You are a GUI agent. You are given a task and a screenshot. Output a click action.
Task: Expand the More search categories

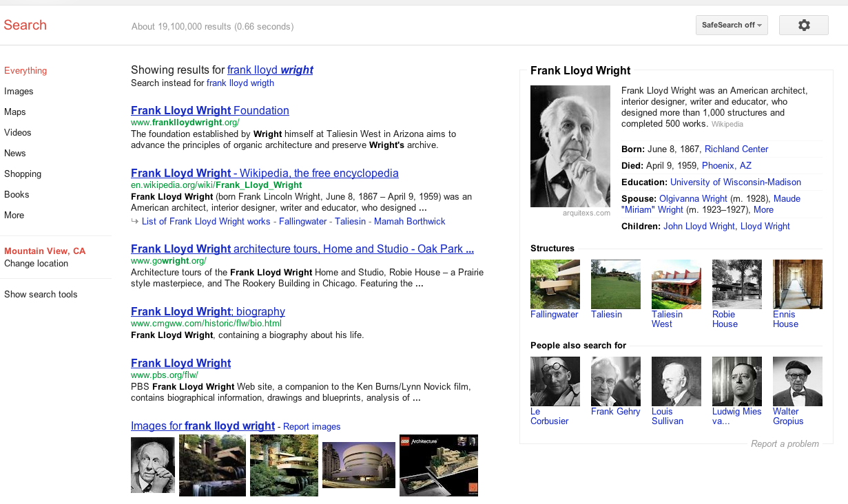(14, 215)
